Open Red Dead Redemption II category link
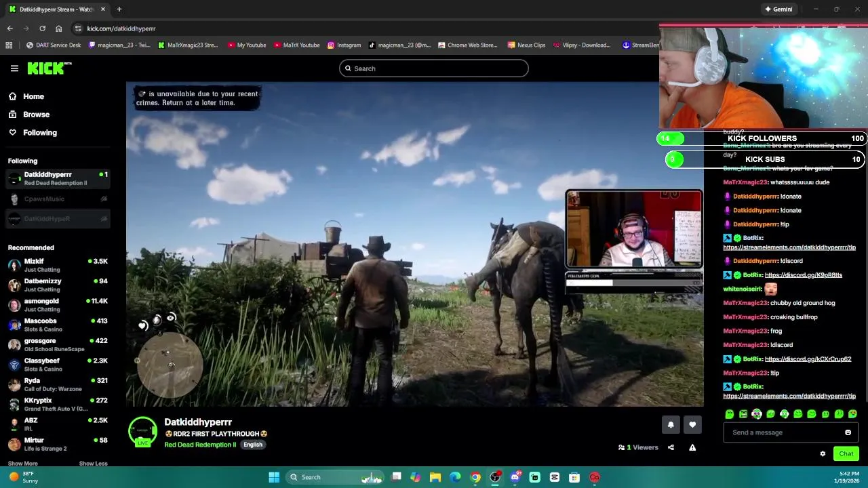868x488 pixels. click(200, 445)
